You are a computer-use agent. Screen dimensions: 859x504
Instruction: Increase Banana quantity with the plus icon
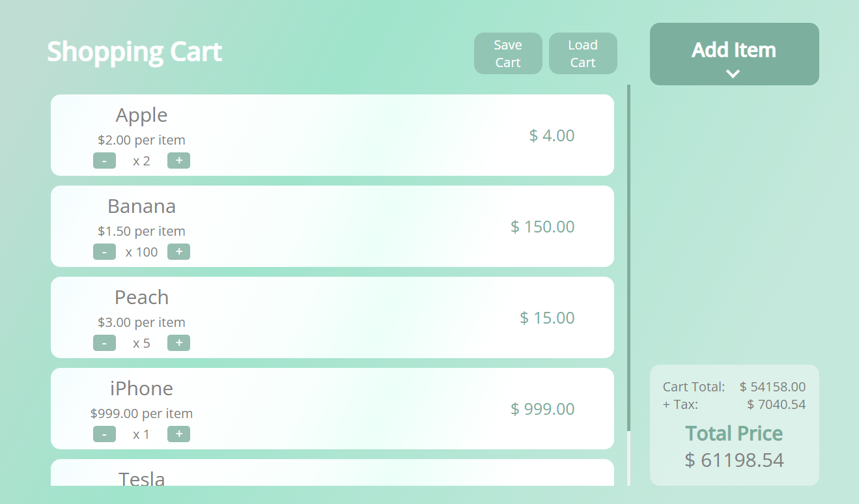click(178, 251)
